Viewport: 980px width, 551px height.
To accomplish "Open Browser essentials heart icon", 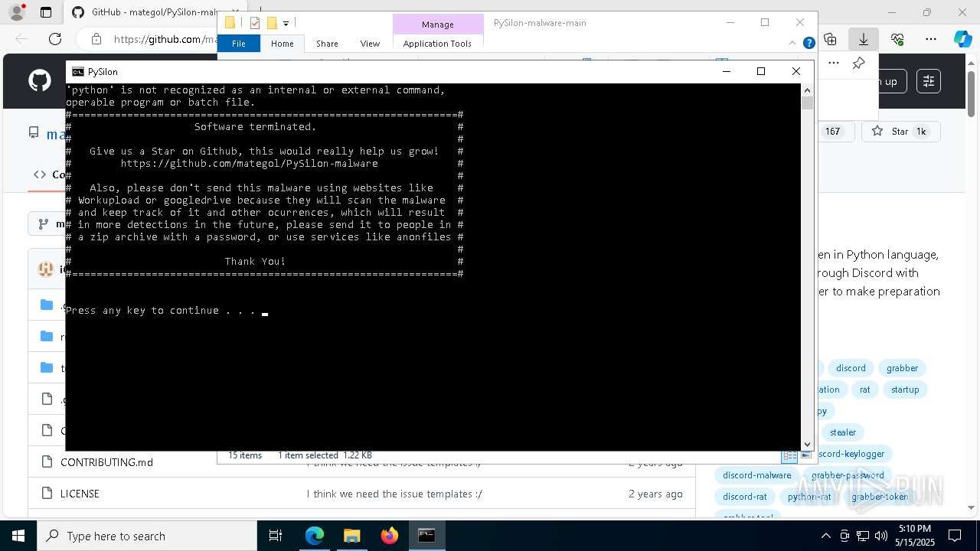I will (x=897, y=39).
